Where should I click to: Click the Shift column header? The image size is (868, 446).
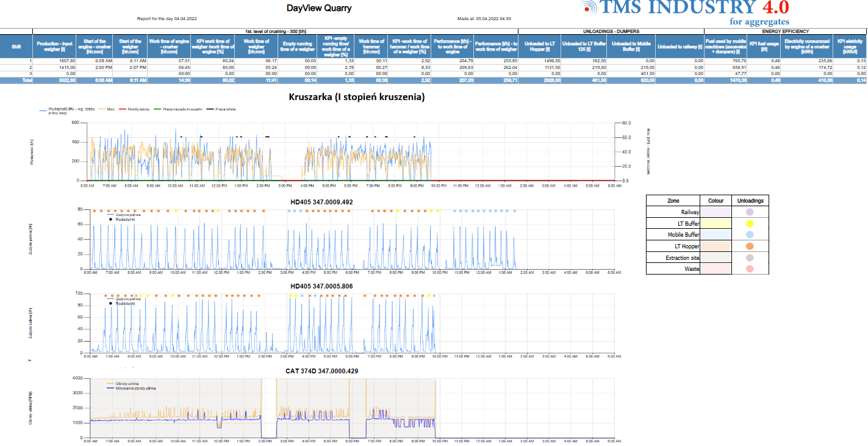[16, 45]
